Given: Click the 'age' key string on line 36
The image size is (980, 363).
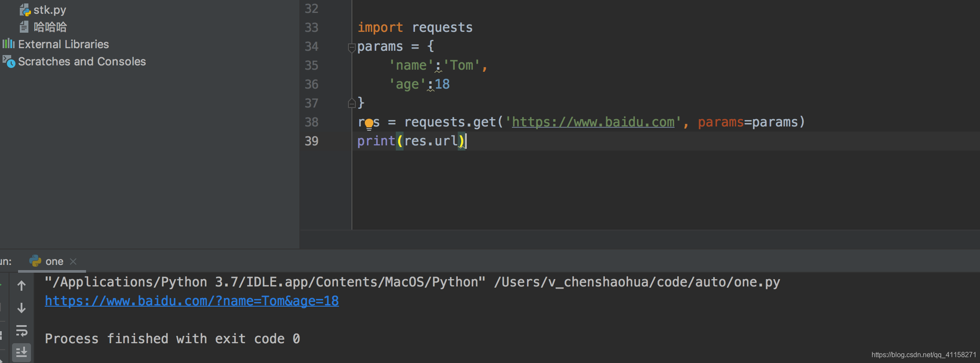Looking at the screenshot, I should (x=407, y=84).
